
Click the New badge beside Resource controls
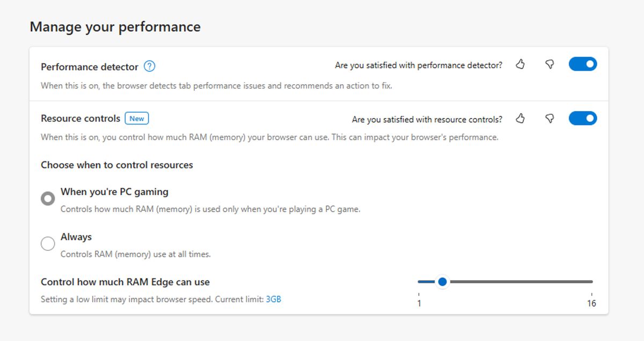(x=137, y=118)
